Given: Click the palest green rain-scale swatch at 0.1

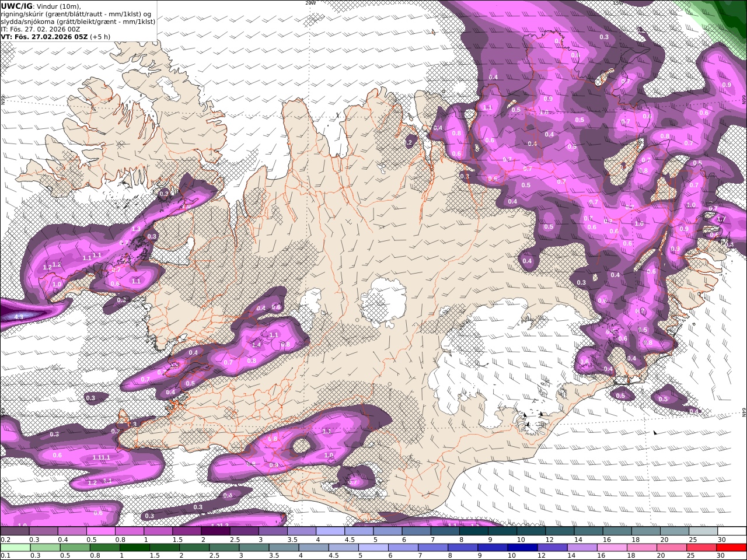Looking at the screenshot, I should (15, 548).
